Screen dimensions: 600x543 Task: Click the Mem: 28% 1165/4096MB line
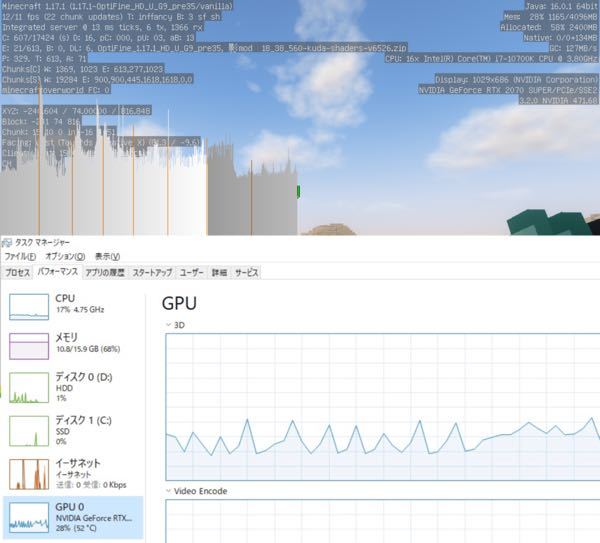point(550,17)
